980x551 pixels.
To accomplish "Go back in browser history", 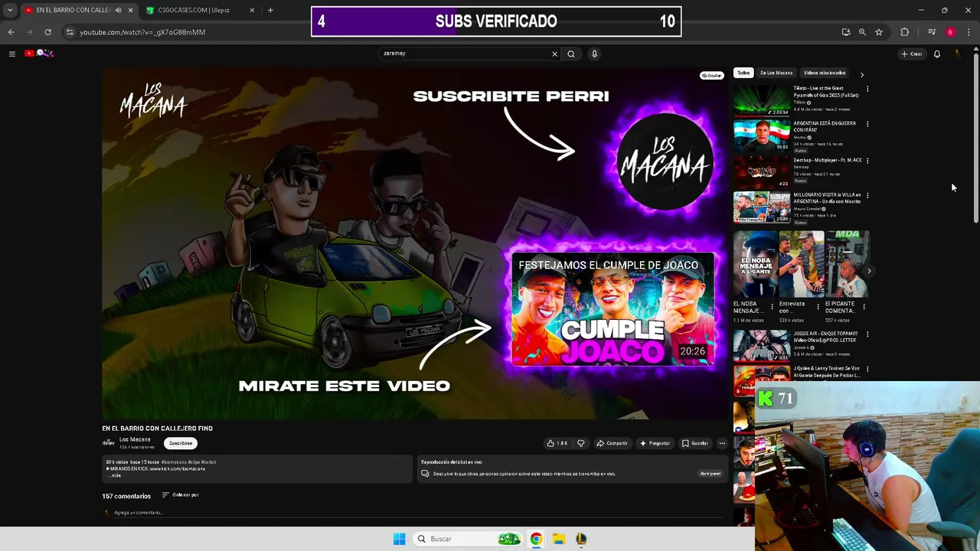I will (x=11, y=32).
